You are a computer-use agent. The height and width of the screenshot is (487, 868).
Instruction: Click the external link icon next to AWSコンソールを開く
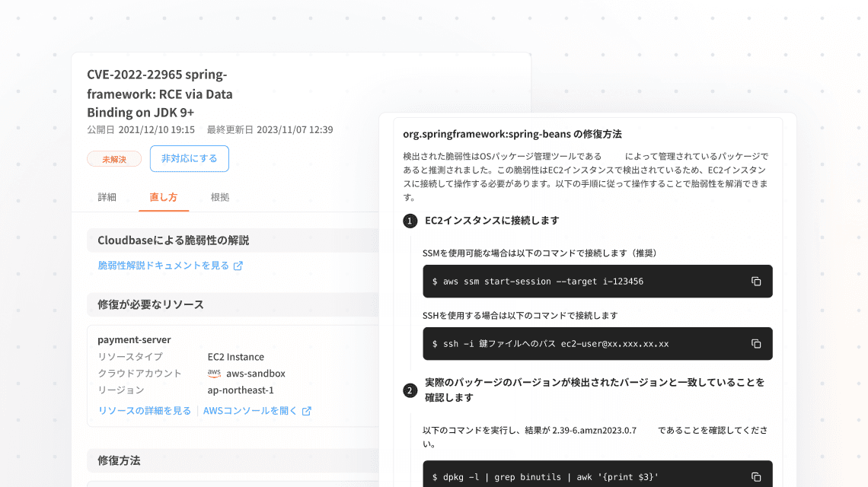[x=308, y=409]
